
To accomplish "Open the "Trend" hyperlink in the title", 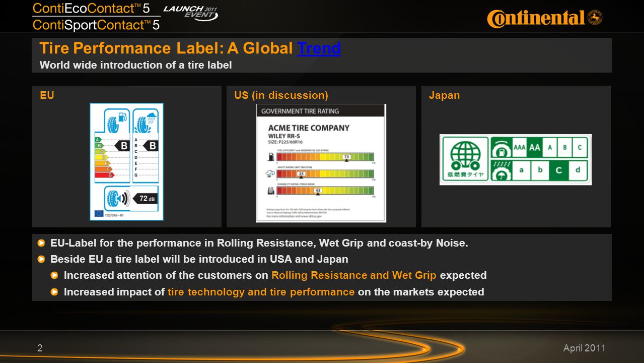I will tap(319, 48).
